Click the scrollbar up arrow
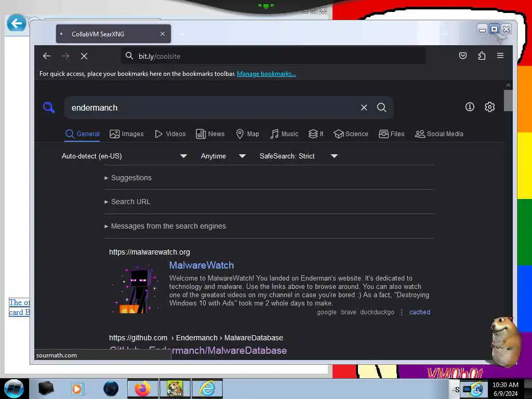532x399 pixels. tap(508, 85)
